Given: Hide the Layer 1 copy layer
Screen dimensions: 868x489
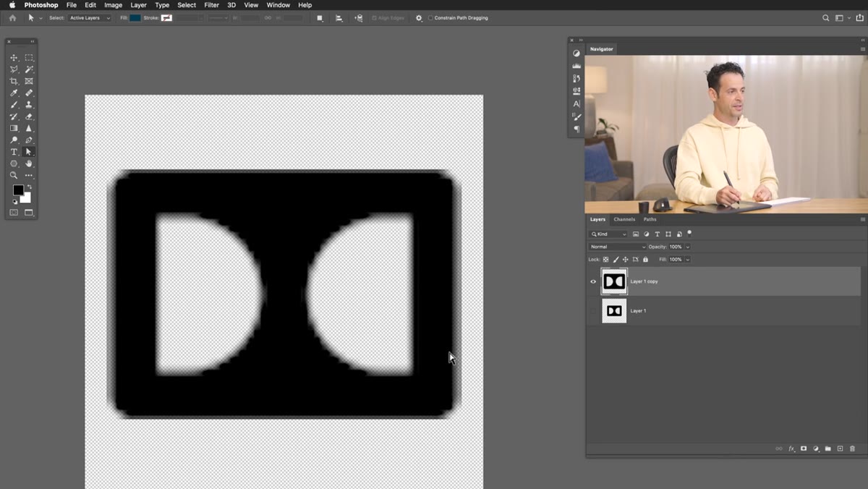Looking at the screenshot, I should [x=593, y=281].
